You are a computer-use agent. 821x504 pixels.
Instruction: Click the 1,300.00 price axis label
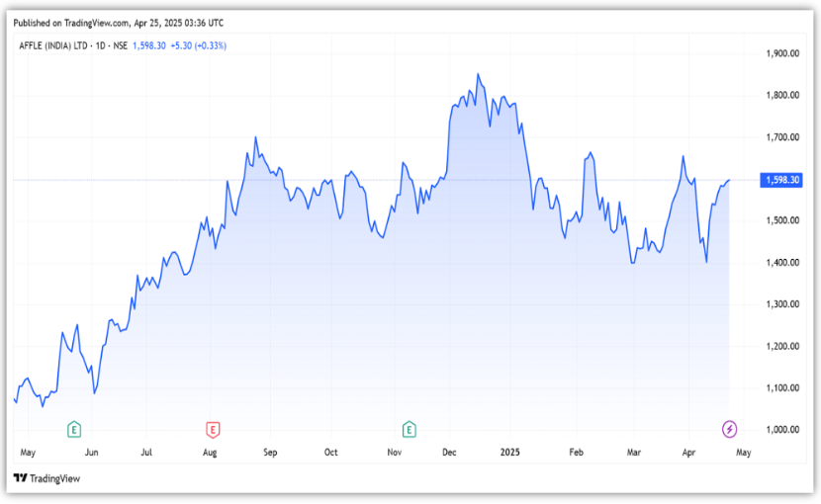(x=782, y=304)
